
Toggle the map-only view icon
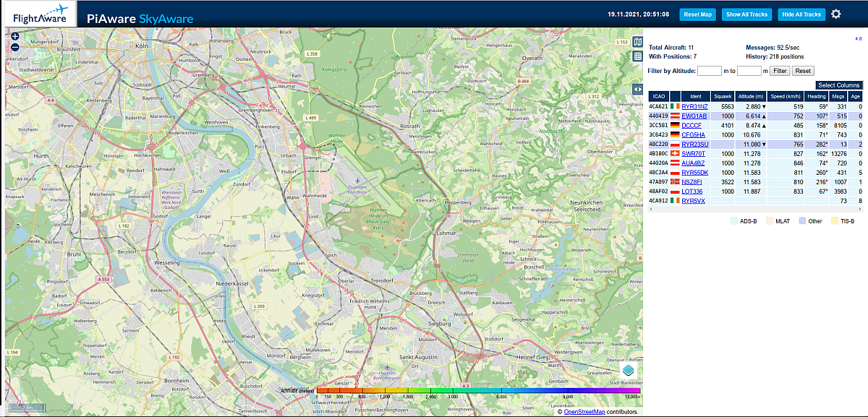(637, 42)
